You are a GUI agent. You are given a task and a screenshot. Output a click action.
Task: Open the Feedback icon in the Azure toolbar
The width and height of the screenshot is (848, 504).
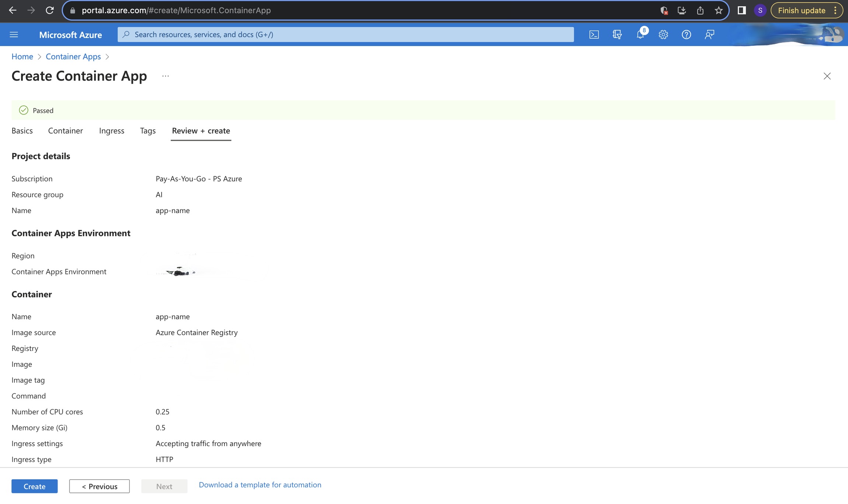(x=709, y=34)
